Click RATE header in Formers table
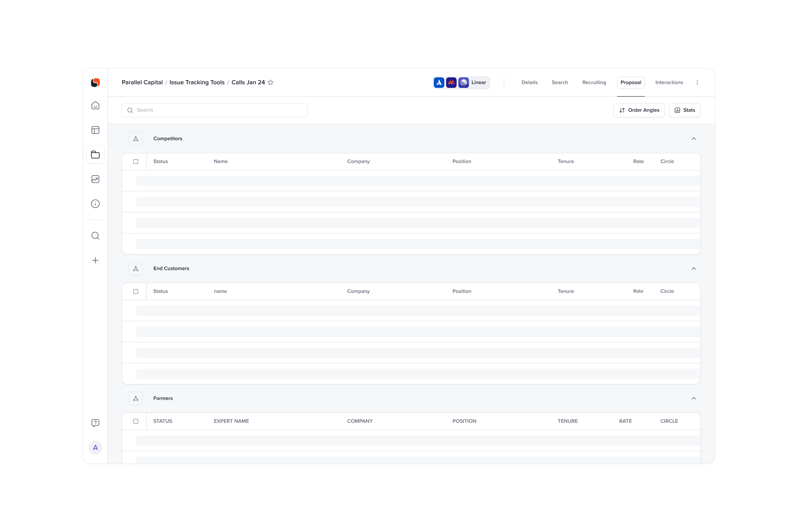 625,421
